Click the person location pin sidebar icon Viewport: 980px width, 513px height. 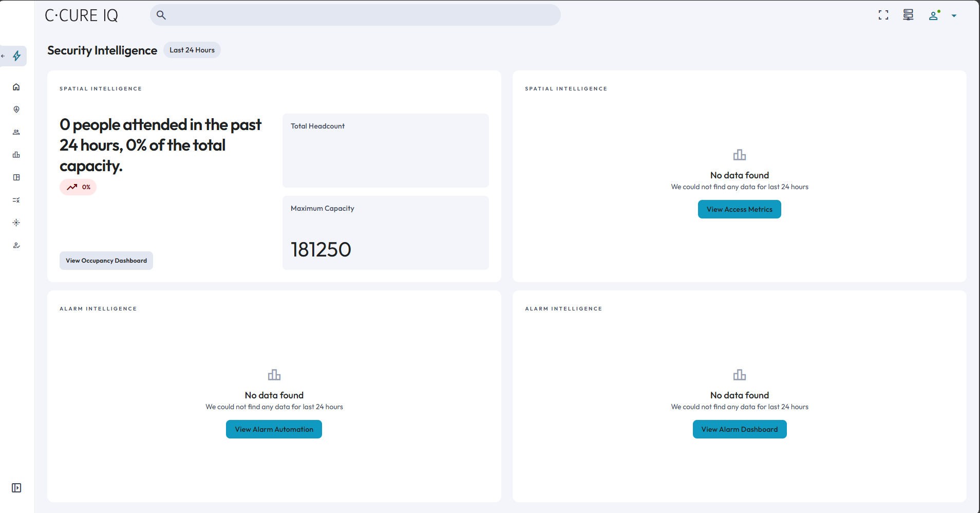(x=16, y=109)
